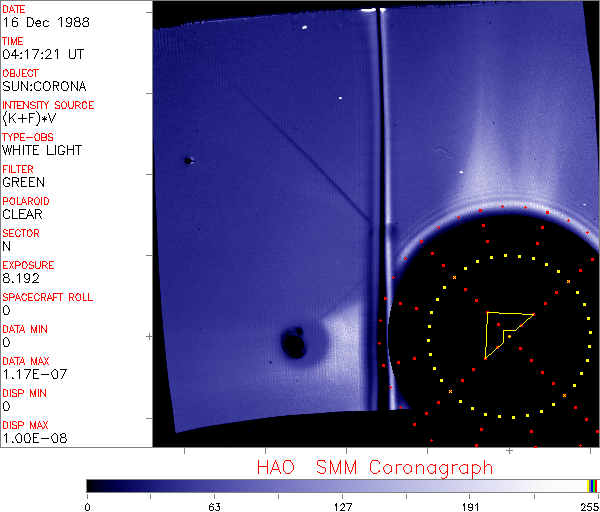Click the "GREEN" filter value
This screenshot has width=600, height=512.
[23, 182]
